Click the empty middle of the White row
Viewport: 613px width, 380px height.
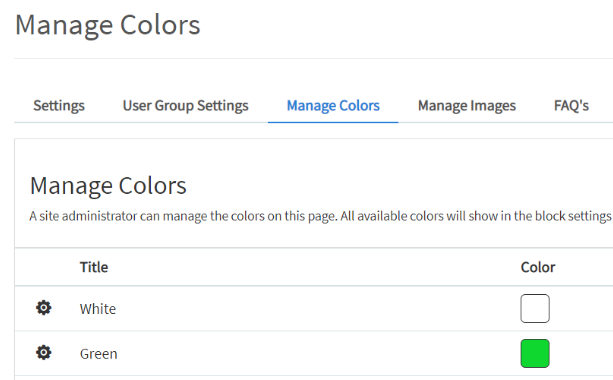click(x=313, y=308)
